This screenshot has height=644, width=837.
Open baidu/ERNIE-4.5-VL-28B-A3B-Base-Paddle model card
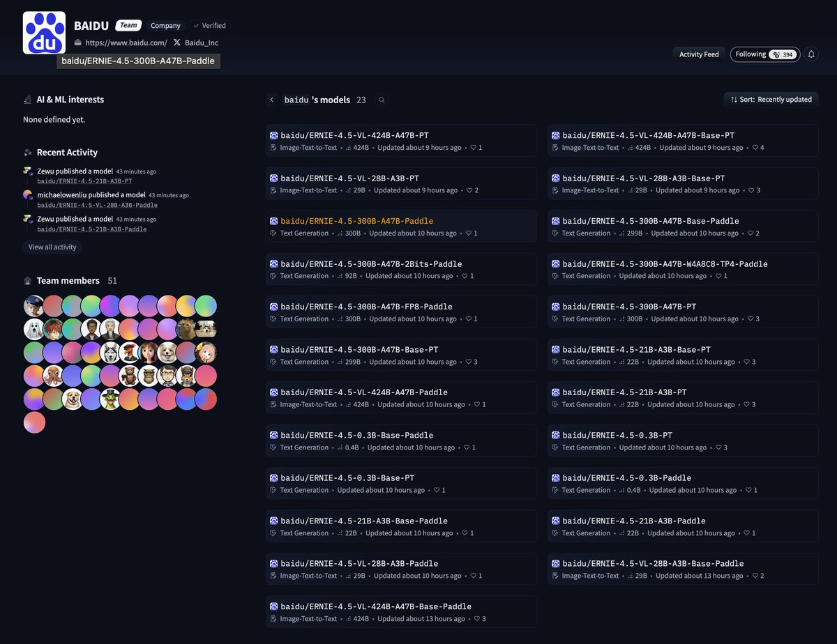683,569
